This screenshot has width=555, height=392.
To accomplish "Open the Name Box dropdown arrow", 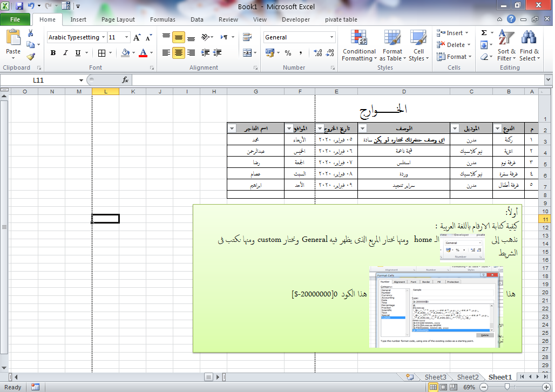I will [81, 80].
